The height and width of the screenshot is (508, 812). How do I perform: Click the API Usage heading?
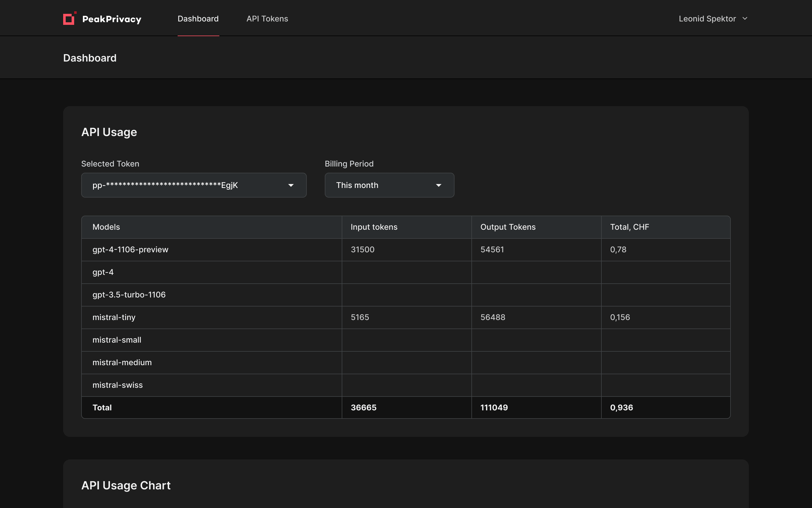pyautogui.click(x=109, y=132)
